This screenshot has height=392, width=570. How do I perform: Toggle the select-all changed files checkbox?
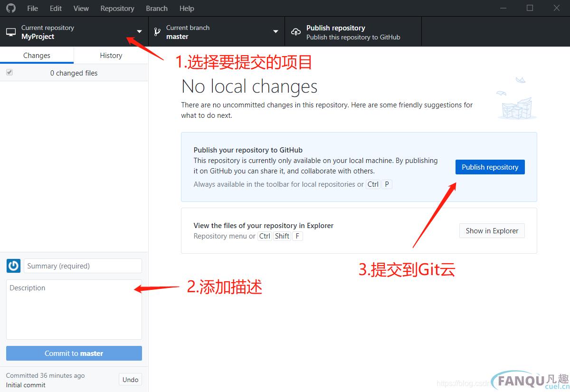(x=9, y=72)
